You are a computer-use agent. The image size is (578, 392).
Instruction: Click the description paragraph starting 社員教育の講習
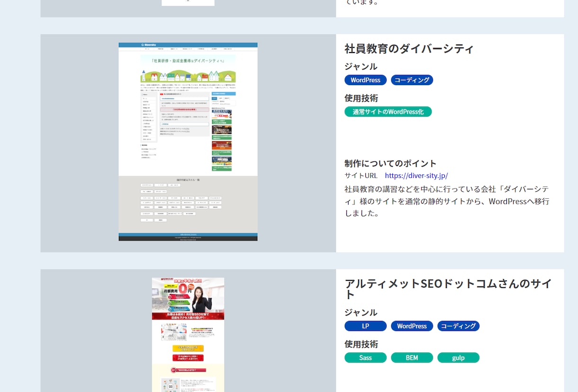[447, 201]
